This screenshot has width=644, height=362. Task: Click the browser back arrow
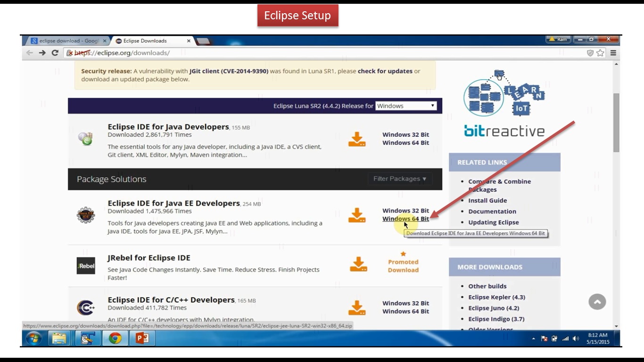click(30, 53)
